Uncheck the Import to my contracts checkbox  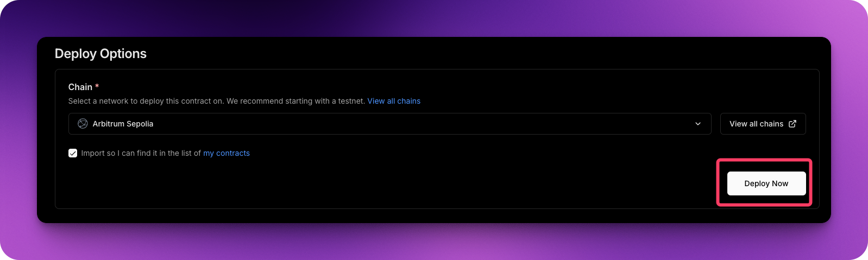[73, 153]
